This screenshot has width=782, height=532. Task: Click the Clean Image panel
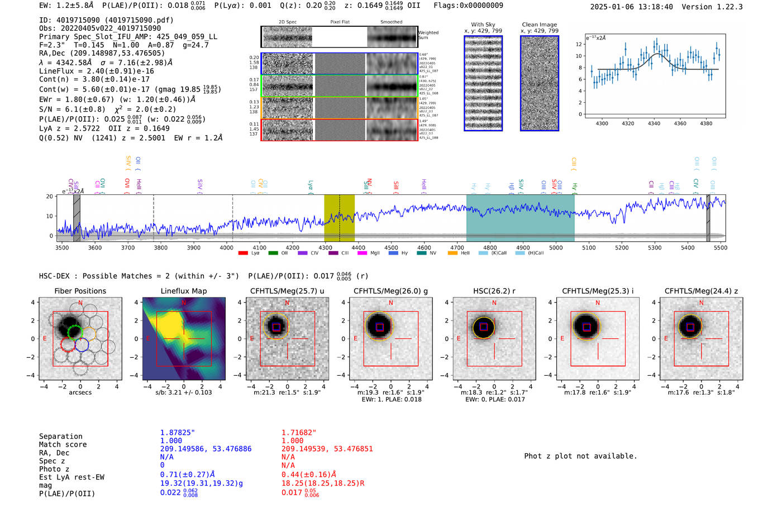click(540, 83)
